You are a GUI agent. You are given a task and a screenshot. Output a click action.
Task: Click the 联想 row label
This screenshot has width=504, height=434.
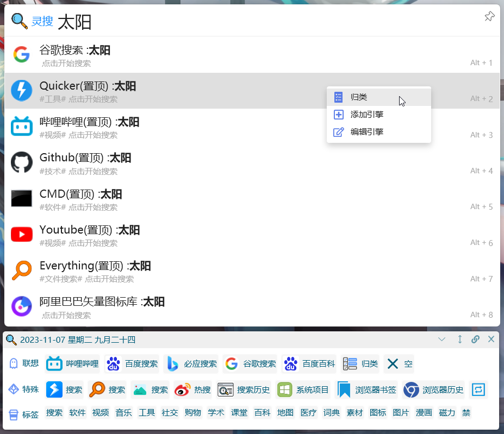point(30,363)
